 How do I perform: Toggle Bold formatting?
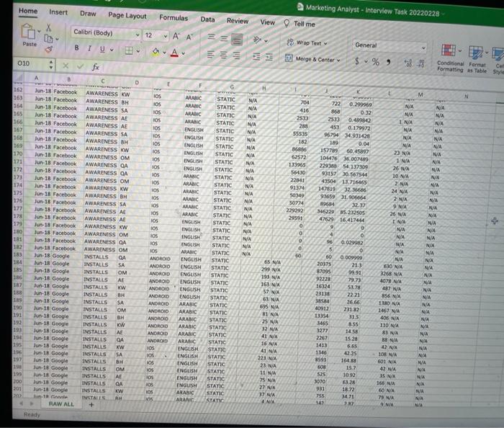point(76,48)
